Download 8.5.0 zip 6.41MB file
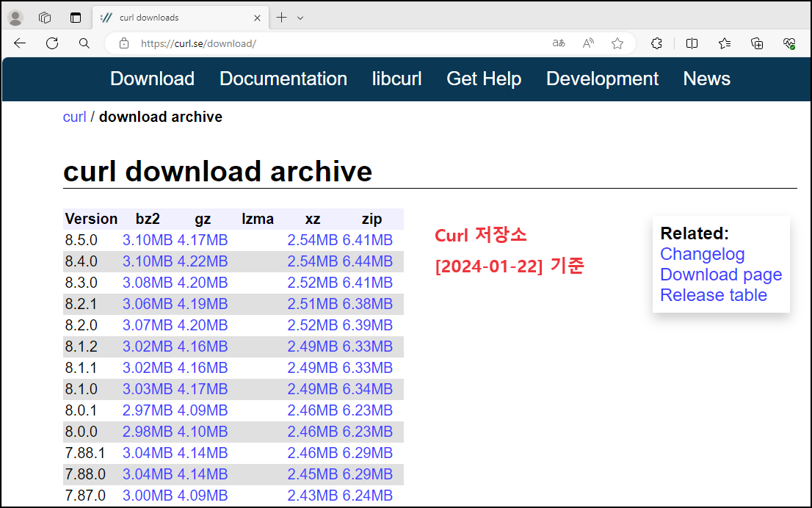The height and width of the screenshot is (508, 812). (367, 240)
